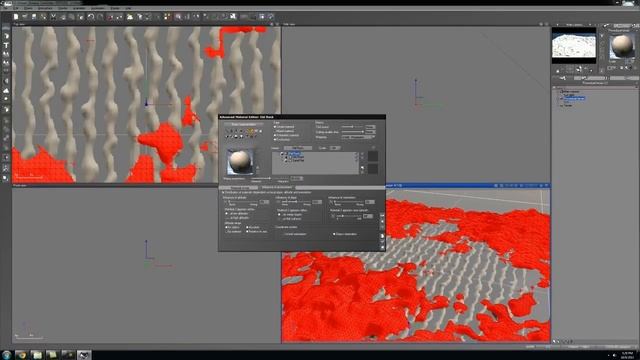Open folder icon on Windows taskbar
Viewport: 640px width, 360px height.
click(x=37, y=355)
